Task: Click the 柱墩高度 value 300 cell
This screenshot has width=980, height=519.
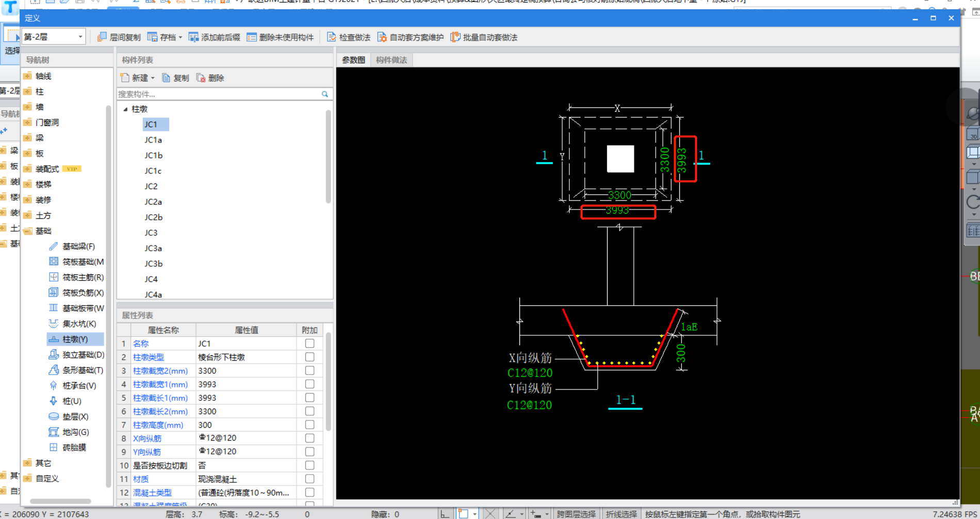Action: pyautogui.click(x=246, y=425)
